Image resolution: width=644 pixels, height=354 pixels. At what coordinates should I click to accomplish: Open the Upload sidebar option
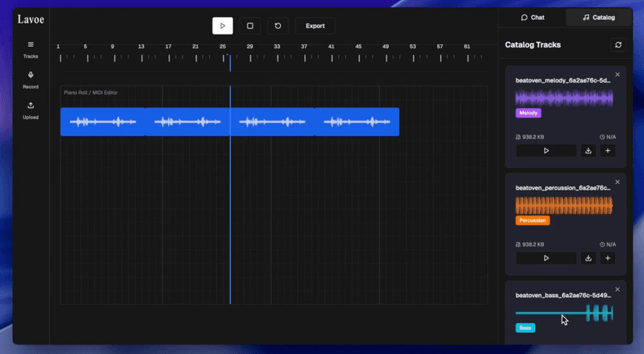point(30,110)
